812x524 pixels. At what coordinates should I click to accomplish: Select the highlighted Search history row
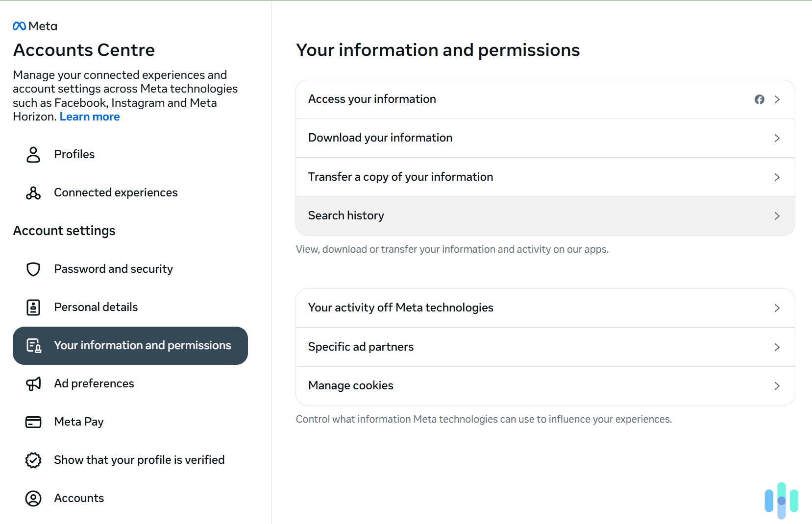coord(545,215)
